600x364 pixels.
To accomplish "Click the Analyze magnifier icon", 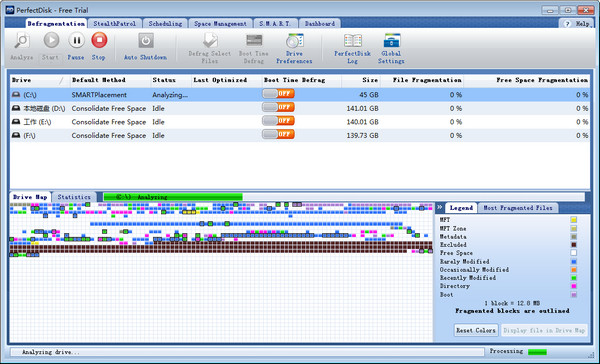I will click(22, 41).
